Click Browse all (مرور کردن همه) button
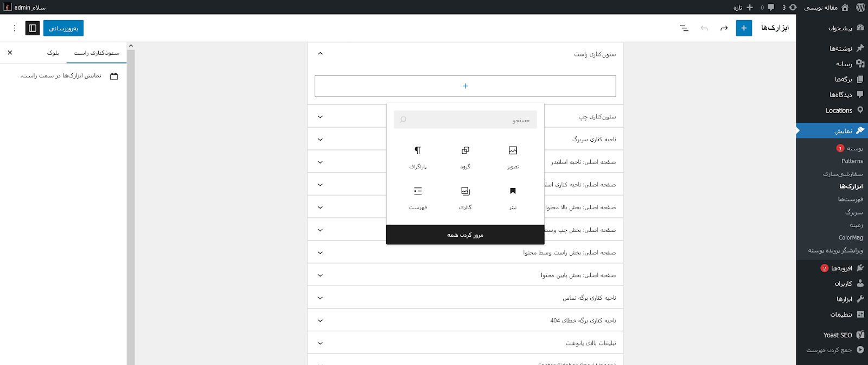The width and height of the screenshot is (868, 365). [465, 235]
